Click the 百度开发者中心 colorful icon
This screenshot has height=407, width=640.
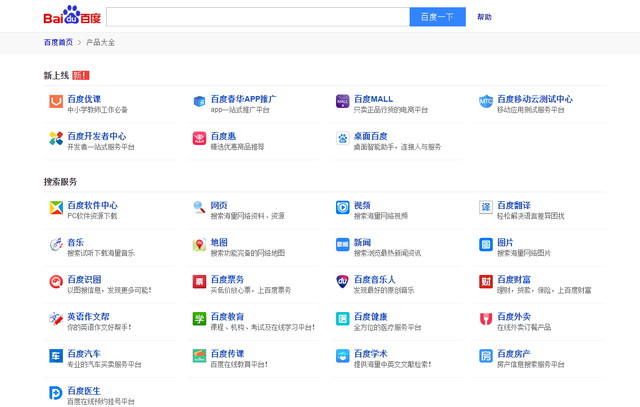tap(56, 138)
